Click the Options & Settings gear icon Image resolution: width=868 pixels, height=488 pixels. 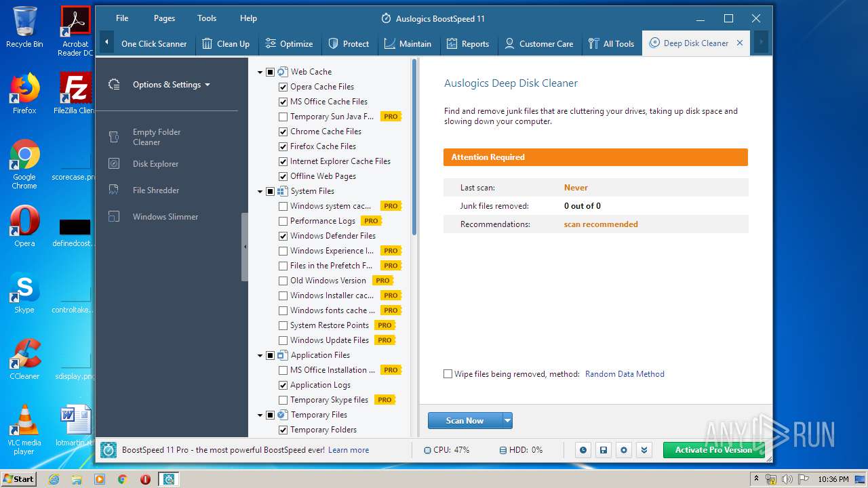coord(114,85)
